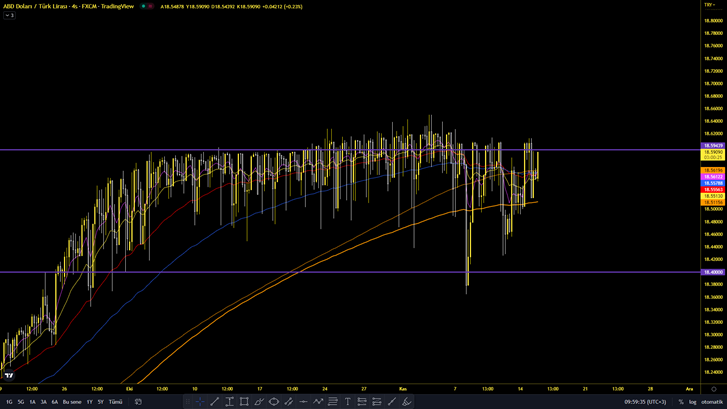
Task: Select the text annotation tool
Action: coord(348,402)
